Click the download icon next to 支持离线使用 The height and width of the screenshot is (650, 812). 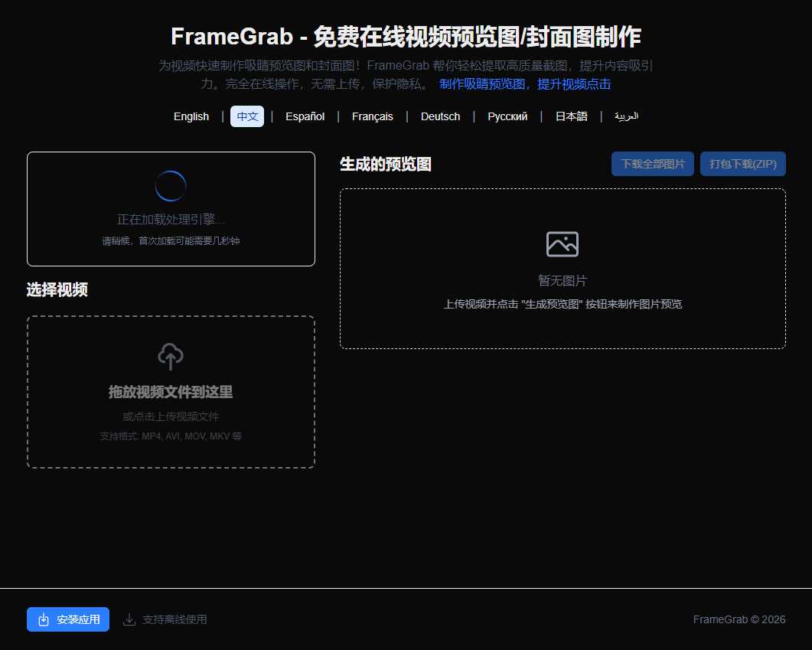coord(130,619)
